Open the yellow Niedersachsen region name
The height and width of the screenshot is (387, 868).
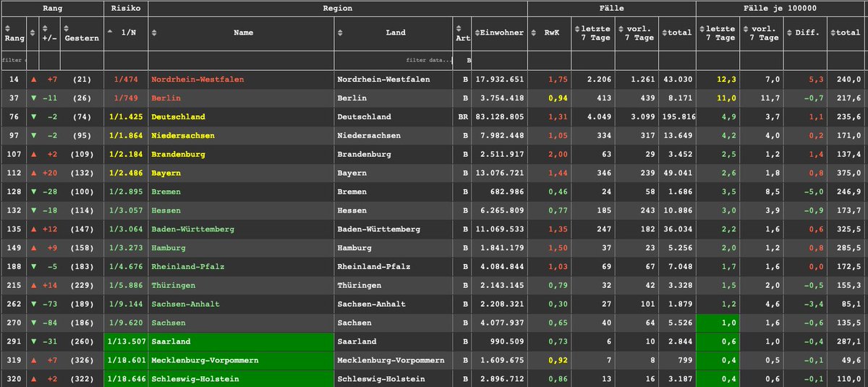point(183,135)
